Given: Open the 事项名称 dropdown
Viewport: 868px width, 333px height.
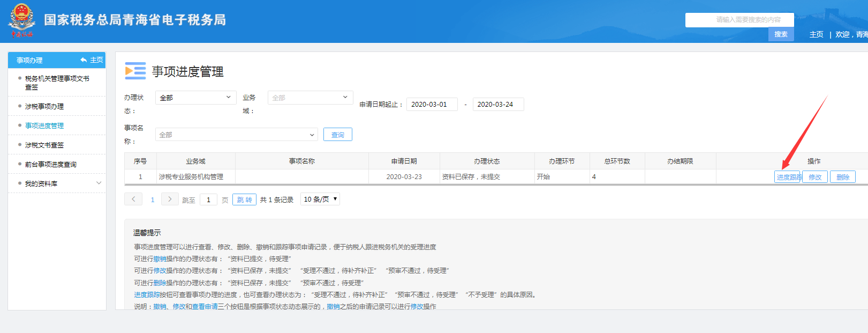Looking at the screenshot, I should [x=236, y=135].
